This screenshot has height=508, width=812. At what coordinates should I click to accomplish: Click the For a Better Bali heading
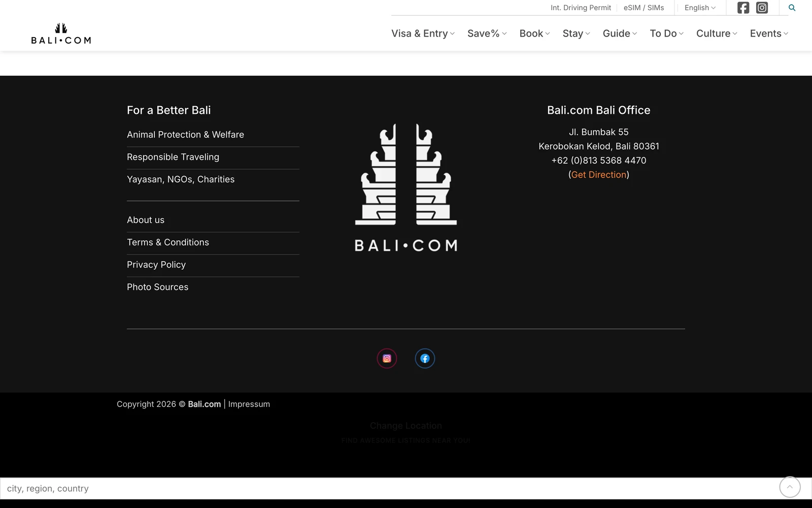coord(168,110)
